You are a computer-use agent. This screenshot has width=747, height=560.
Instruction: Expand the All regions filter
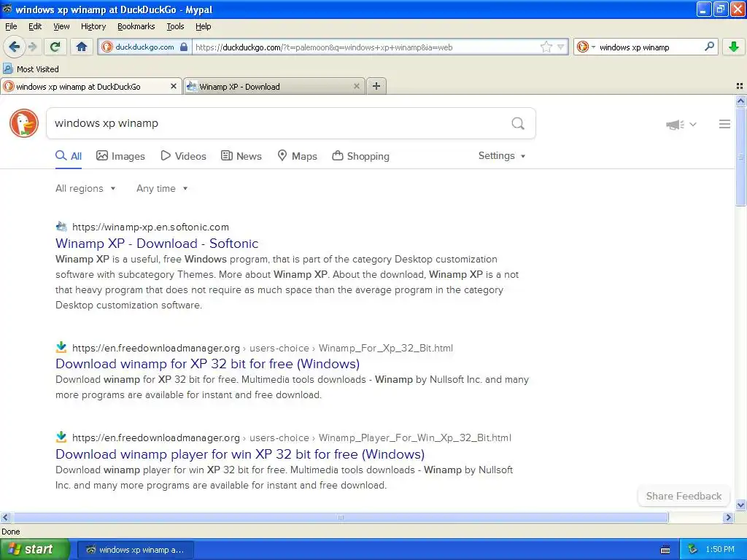click(x=85, y=189)
